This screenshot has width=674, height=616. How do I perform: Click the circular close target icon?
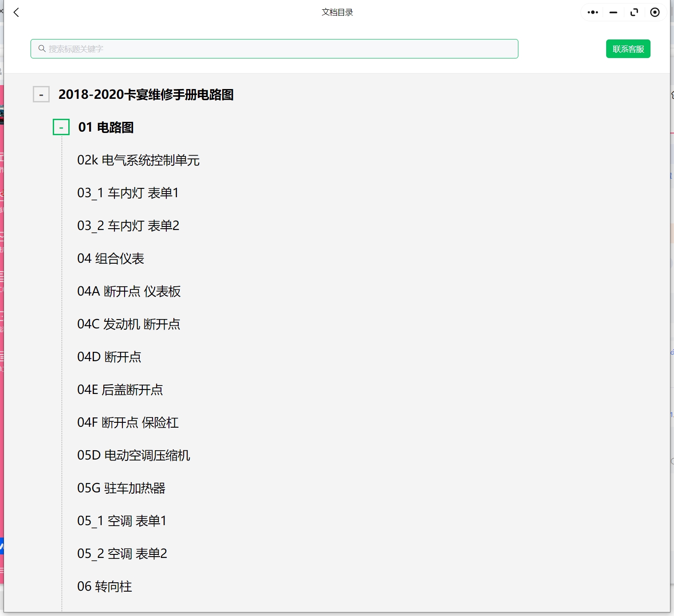tap(654, 12)
